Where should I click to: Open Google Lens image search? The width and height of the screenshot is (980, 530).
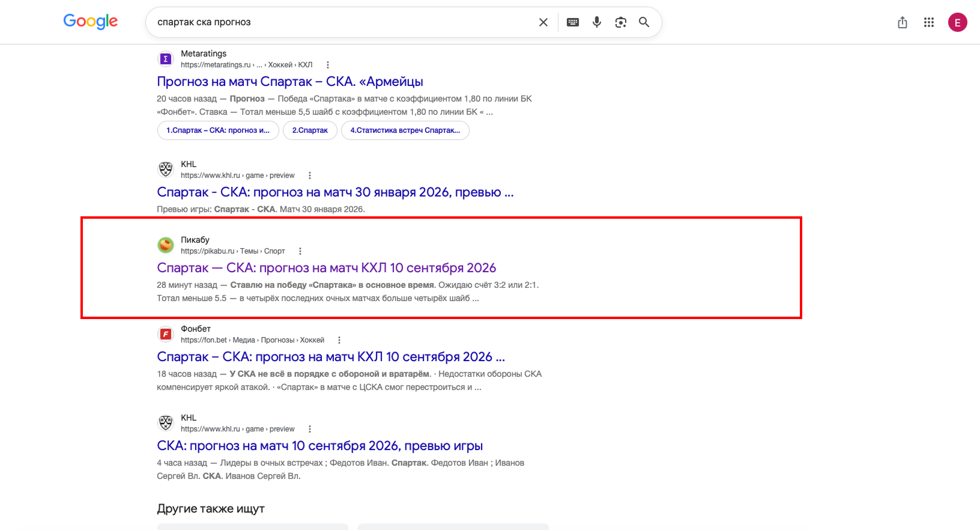(621, 22)
